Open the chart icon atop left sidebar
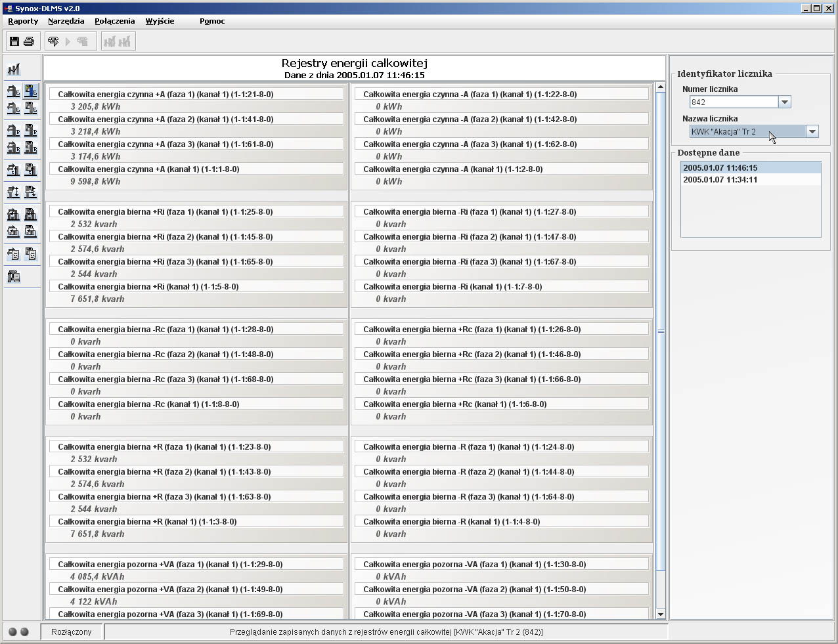 coord(14,70)
